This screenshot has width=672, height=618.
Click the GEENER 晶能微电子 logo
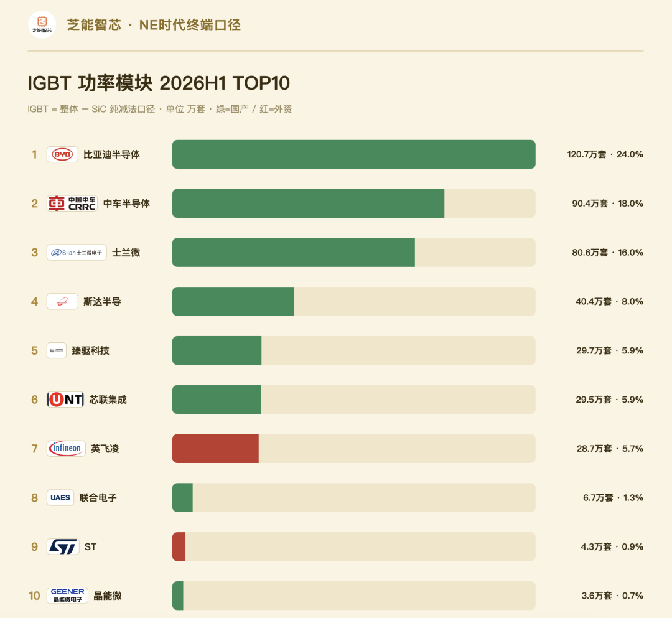[67, 596]
